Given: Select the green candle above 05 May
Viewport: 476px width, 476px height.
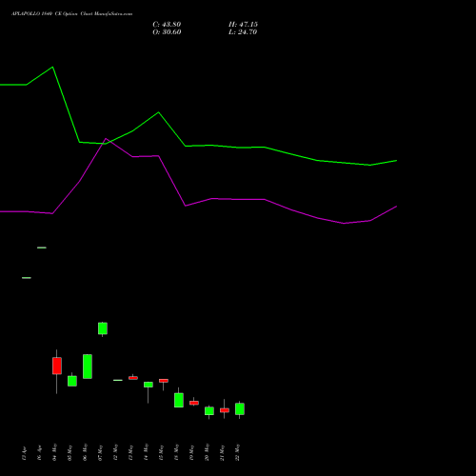Looking at the screenshot, I should point(72,381).
